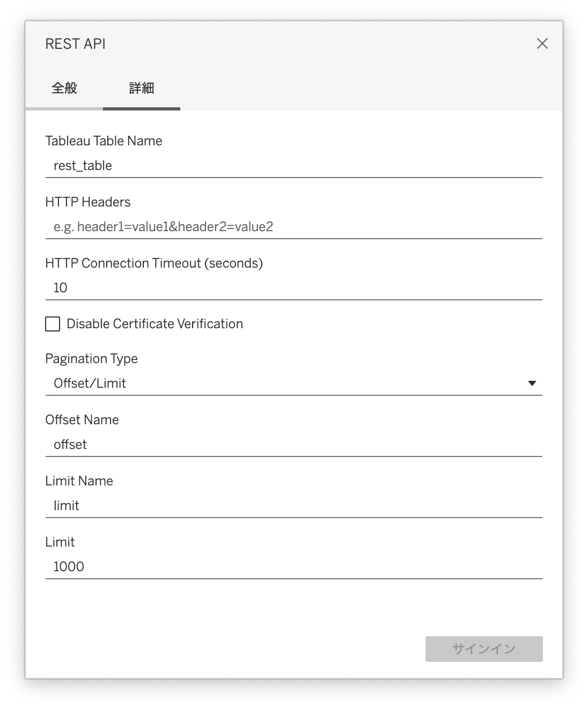
Task: Click the Pagination Type label
Action: point(92,359)
